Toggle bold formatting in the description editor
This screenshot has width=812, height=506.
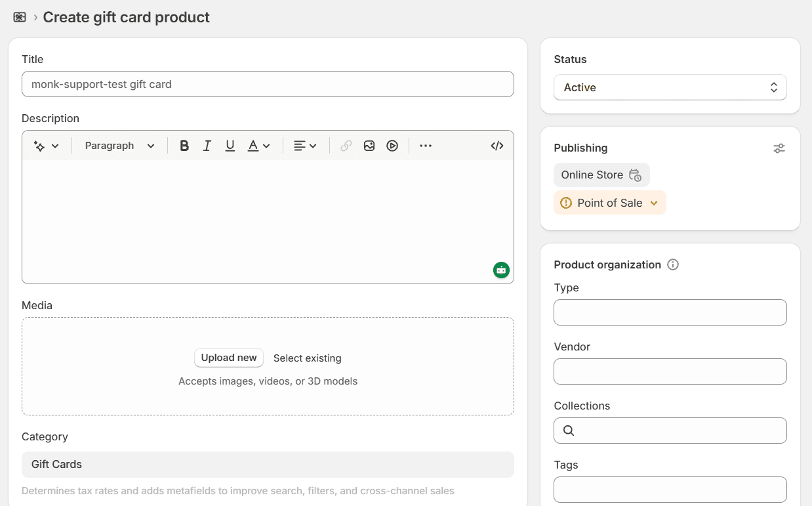pos(184,145)
